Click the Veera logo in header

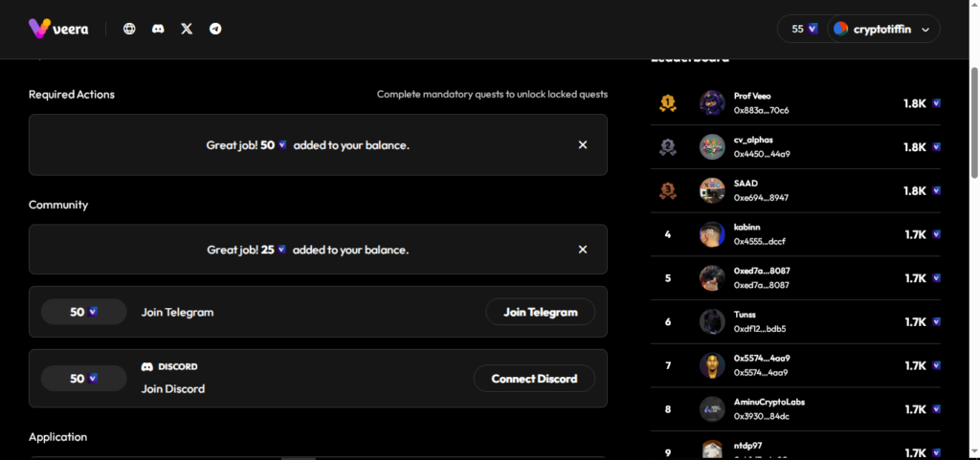(58, 29)
